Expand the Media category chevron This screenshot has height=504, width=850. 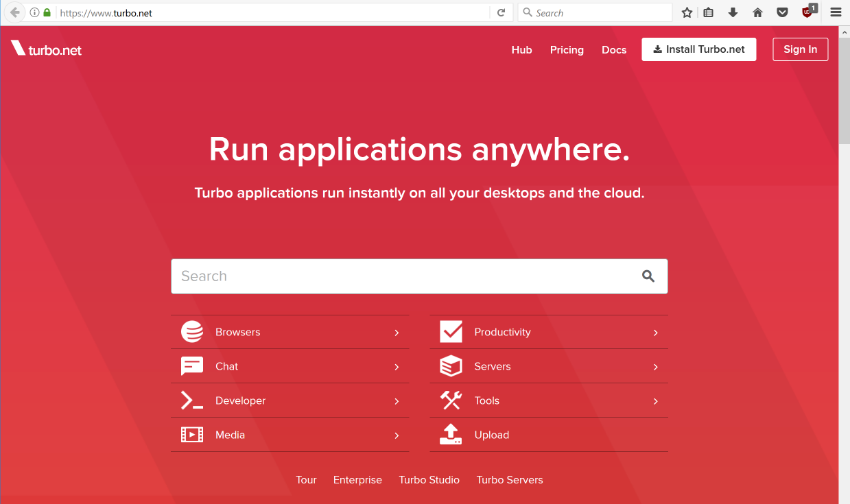397,435
